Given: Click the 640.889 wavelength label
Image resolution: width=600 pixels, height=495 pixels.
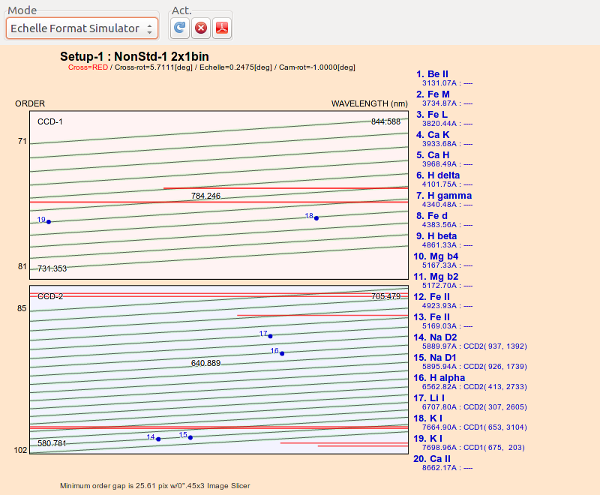Looking at the screenshot, I should (x=206, y=363).
